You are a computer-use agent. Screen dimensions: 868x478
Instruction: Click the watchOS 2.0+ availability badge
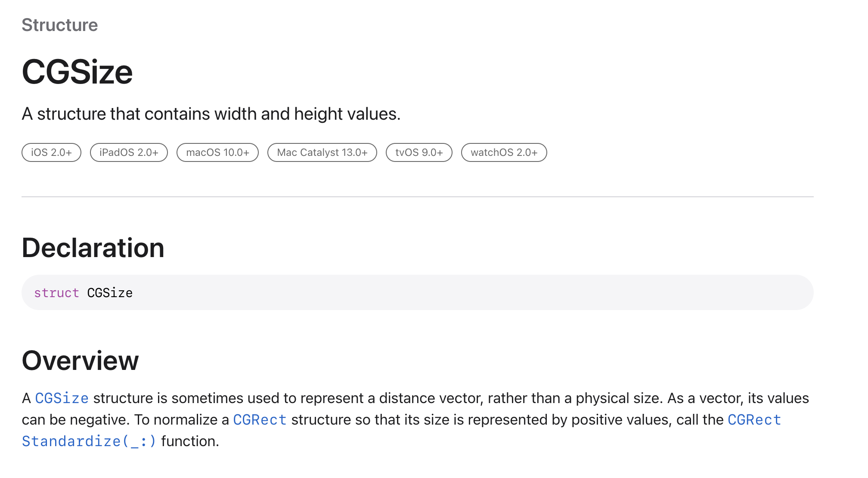pos(504,152)
